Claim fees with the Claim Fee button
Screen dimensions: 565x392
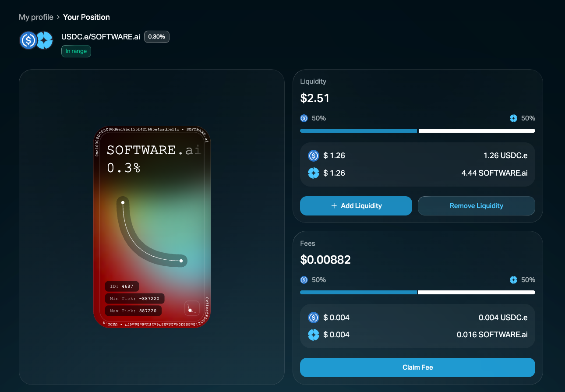click(417, 367)
